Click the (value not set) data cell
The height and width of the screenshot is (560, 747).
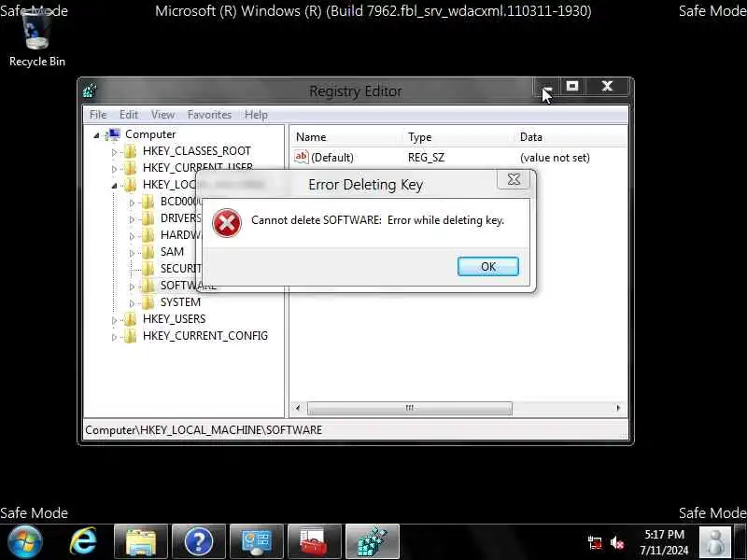pos(555,158)
